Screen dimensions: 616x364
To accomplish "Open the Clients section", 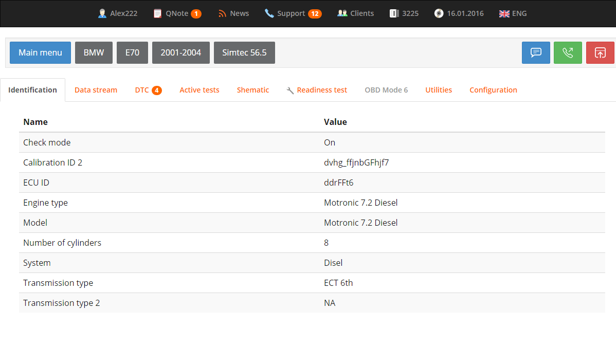I will 356,13.
